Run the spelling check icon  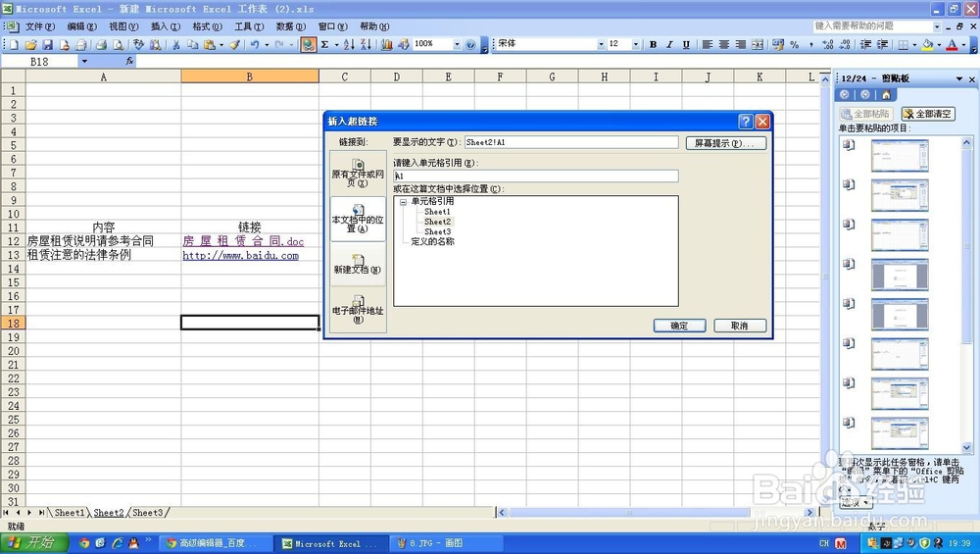coord(139,44)
